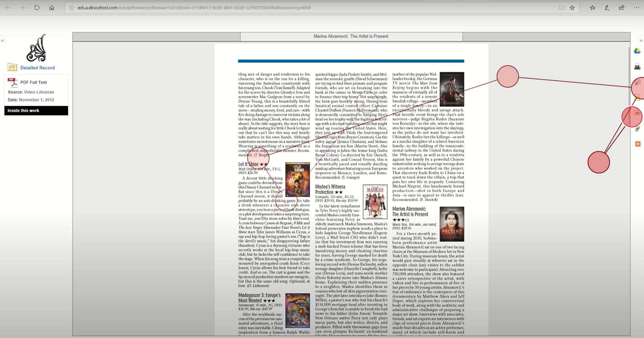
Task: Click The Man from Beijing cover image
Action: coord(452,89)
